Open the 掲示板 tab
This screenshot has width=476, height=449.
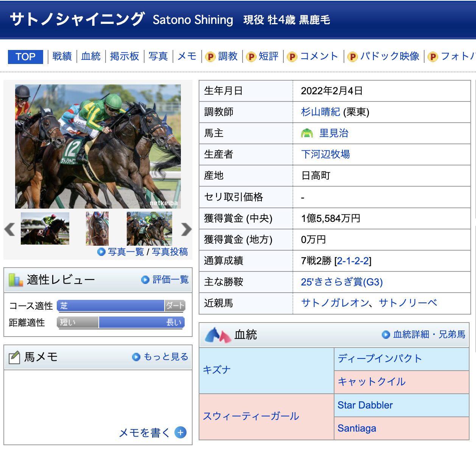coord(124,56)
